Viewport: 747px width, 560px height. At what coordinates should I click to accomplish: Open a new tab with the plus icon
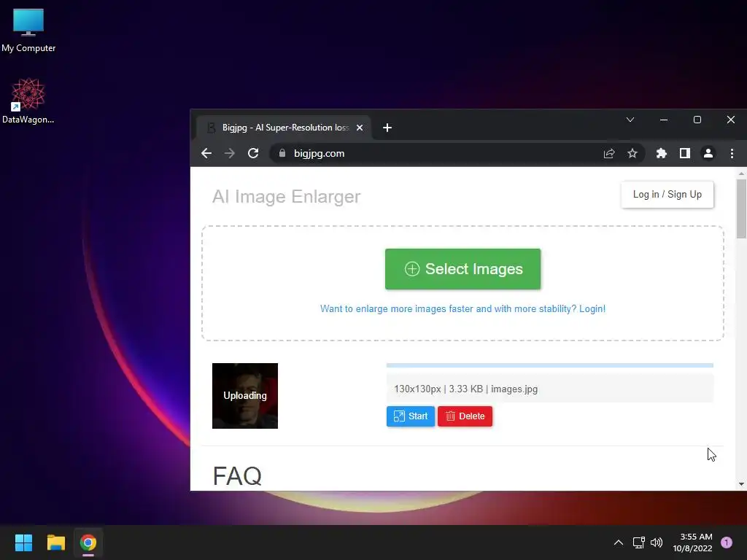[387, 128]
